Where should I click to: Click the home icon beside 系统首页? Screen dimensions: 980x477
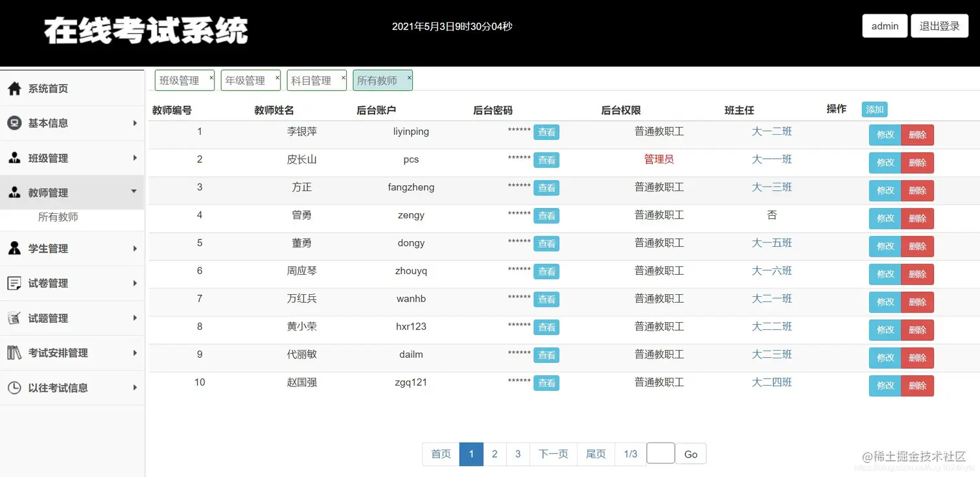[14, 89]
